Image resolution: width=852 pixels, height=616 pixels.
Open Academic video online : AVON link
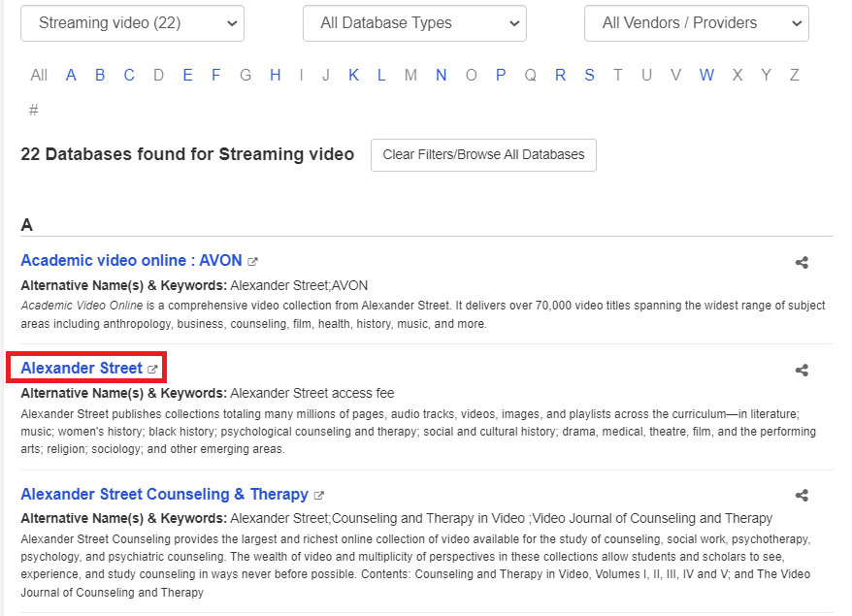132,261
